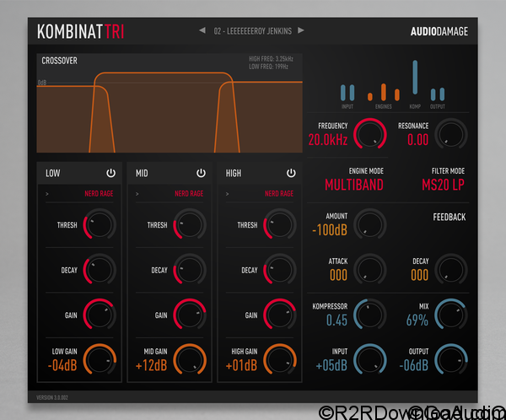The height and width of the screenshot is (420, 506).
Task: Click the KOMBINAT TRI logo
Action: [81, 31]
